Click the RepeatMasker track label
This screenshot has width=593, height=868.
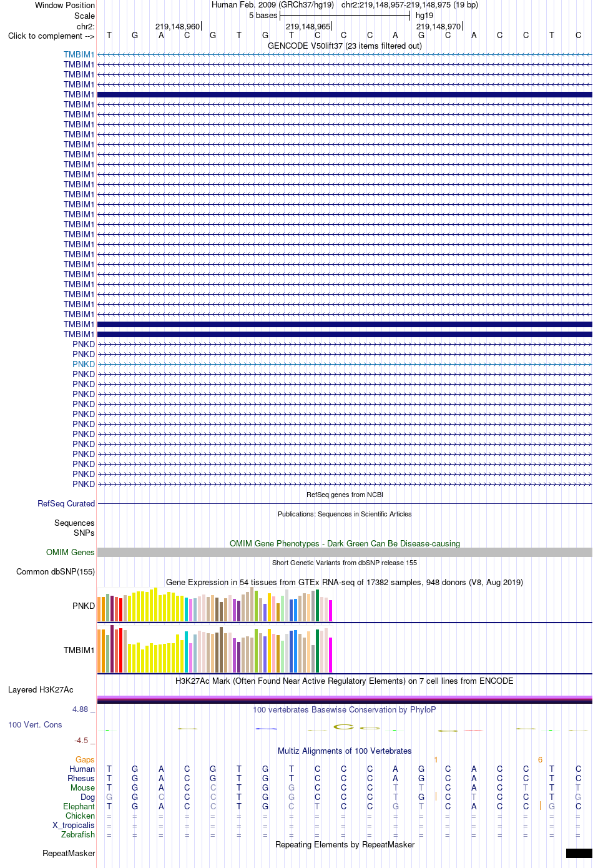pyautogui.click(x=69, y=853)
